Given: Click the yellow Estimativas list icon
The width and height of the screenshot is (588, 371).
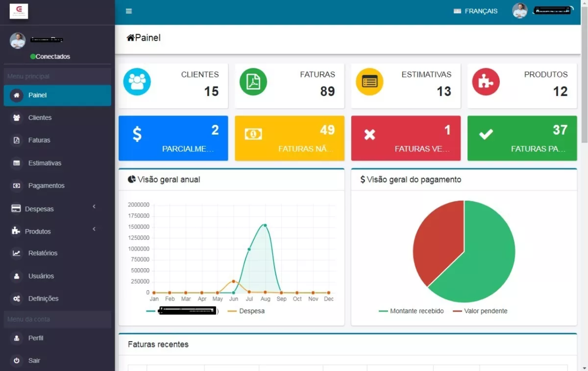Looking at the screenshot, I should 369,82.
